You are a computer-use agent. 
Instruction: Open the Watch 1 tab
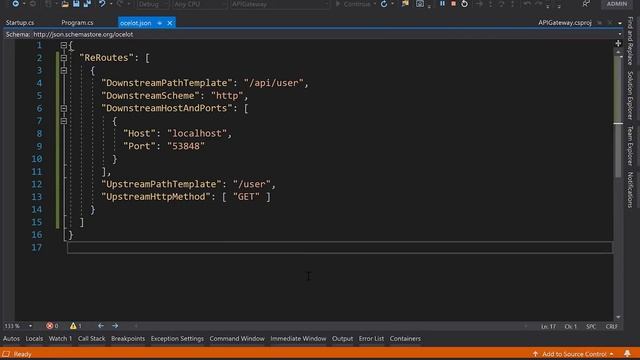60,338
